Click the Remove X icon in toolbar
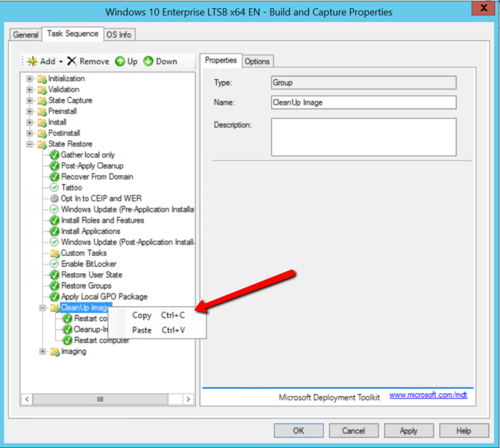Screen dimensions: 500x448 72,61
